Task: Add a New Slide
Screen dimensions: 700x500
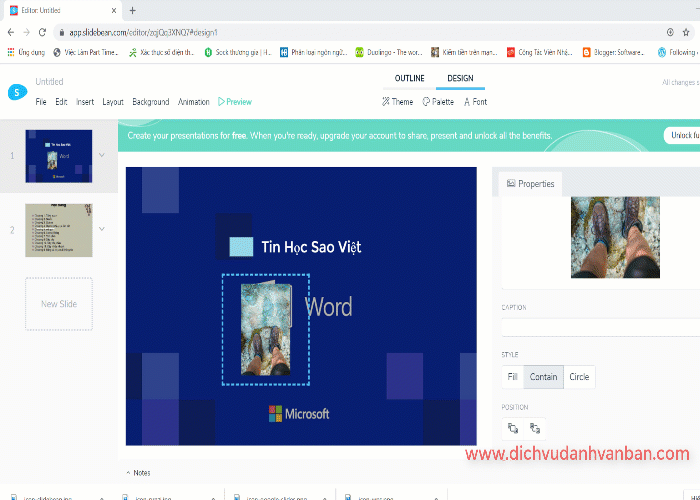Action: 58,304
